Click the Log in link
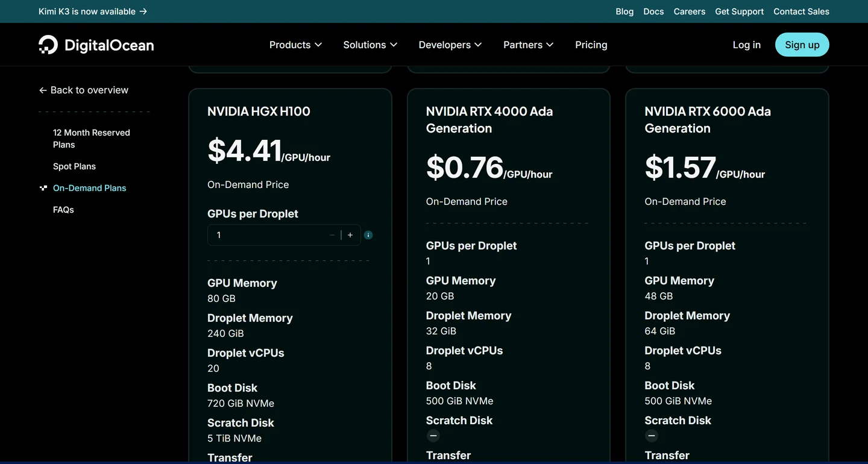 (x=747, y=45)
